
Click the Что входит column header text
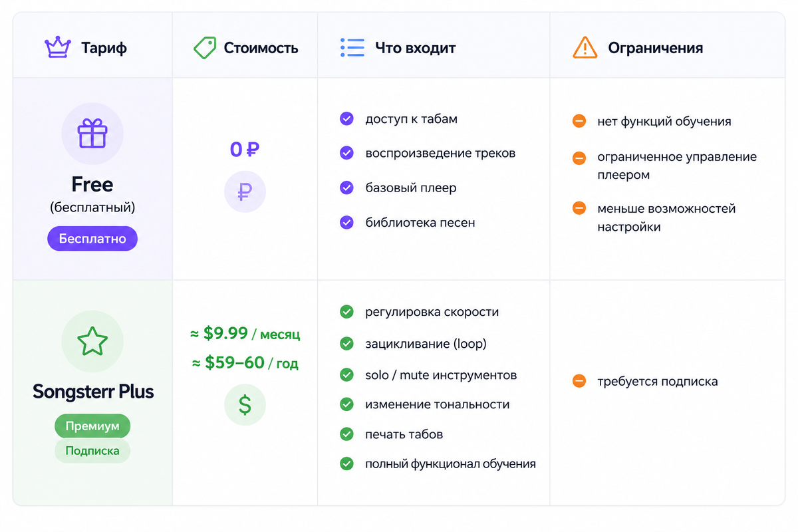tap(416, 48)
